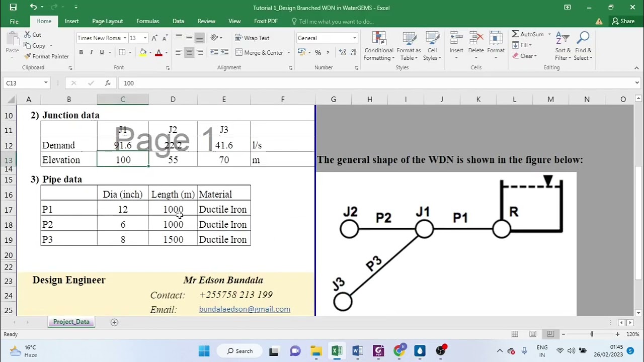Click the zoom slider in status bar
Viewport: 644px width, 362px height.
(x=592, y=334)
